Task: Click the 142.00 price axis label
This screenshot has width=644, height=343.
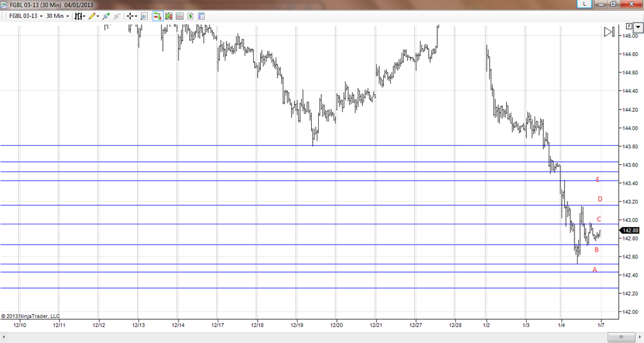Action: [x=630, y=312]
